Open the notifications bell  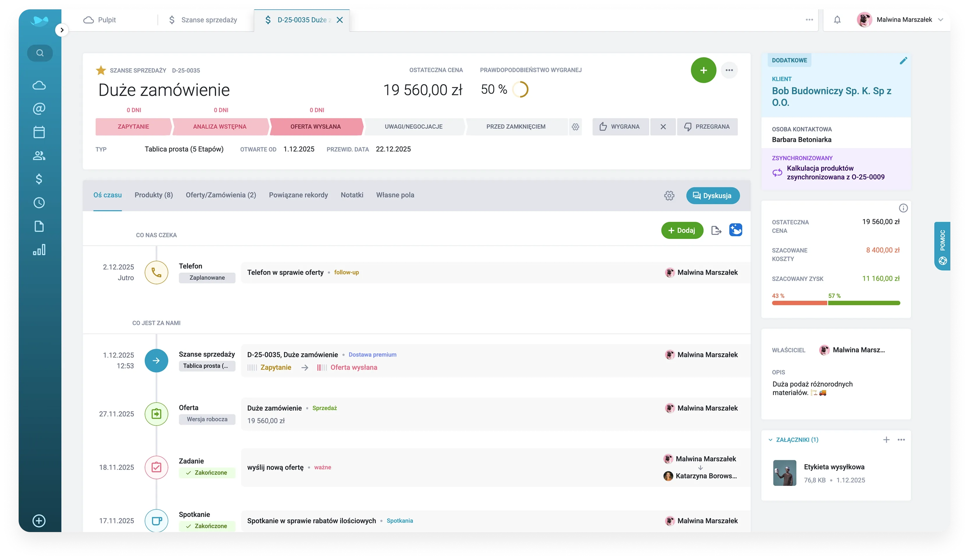837,20
